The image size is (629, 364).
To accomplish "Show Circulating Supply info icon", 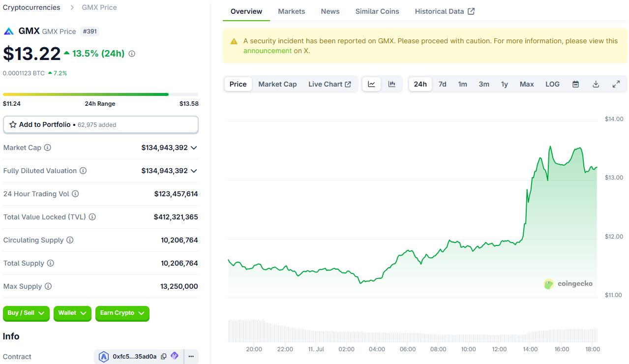I will click(70, 240).
